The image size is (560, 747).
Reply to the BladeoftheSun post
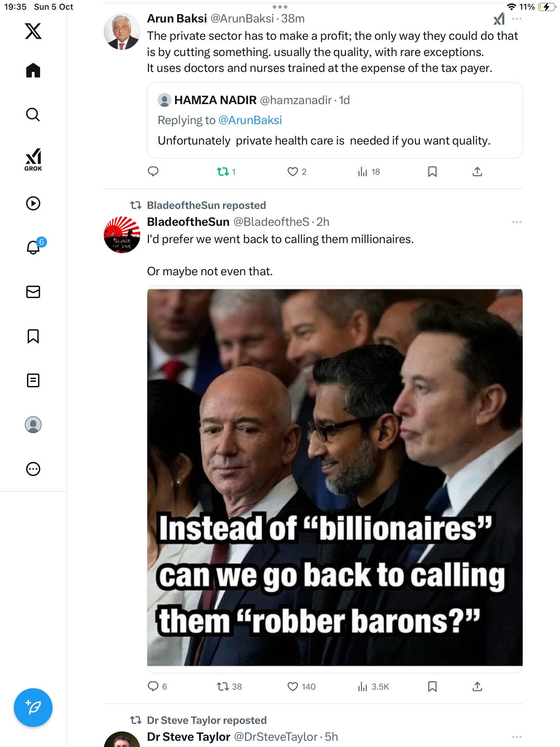coord(153,686)
